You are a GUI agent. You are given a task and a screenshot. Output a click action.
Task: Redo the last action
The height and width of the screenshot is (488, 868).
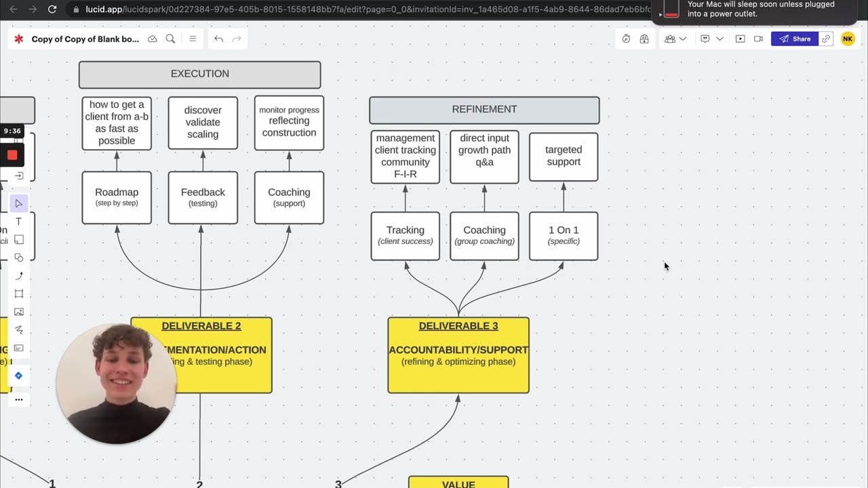click(237, 39)
